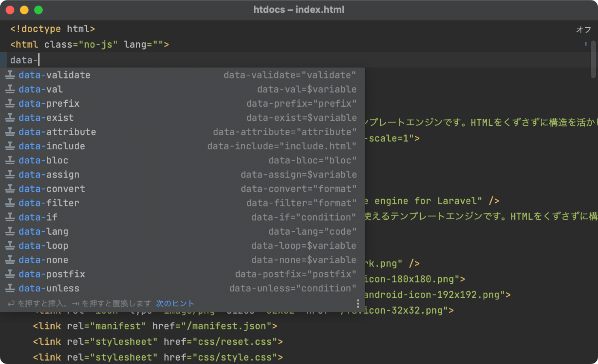Click the <!doctype html> line
The image size is (598, 364).
click(x=53, y=29)
